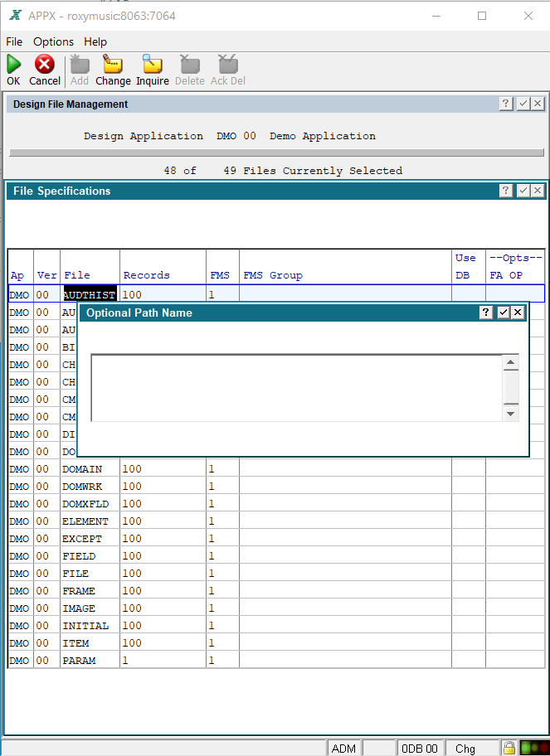Select the DOMXFLD file row

tap(276, 503)
